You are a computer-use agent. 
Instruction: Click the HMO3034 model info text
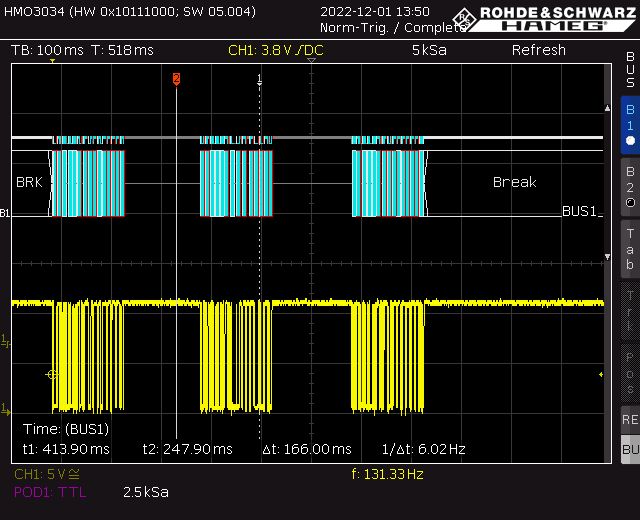tap(130, 11)
